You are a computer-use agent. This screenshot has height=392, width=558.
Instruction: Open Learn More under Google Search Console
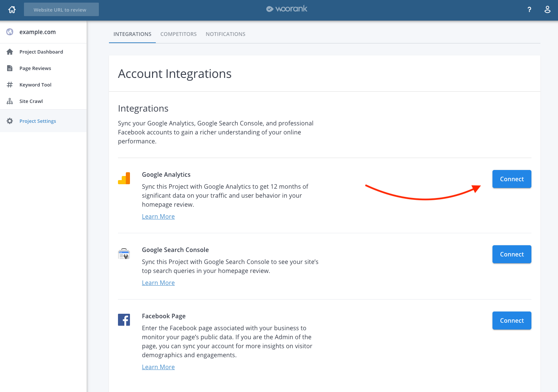(158, 283)
